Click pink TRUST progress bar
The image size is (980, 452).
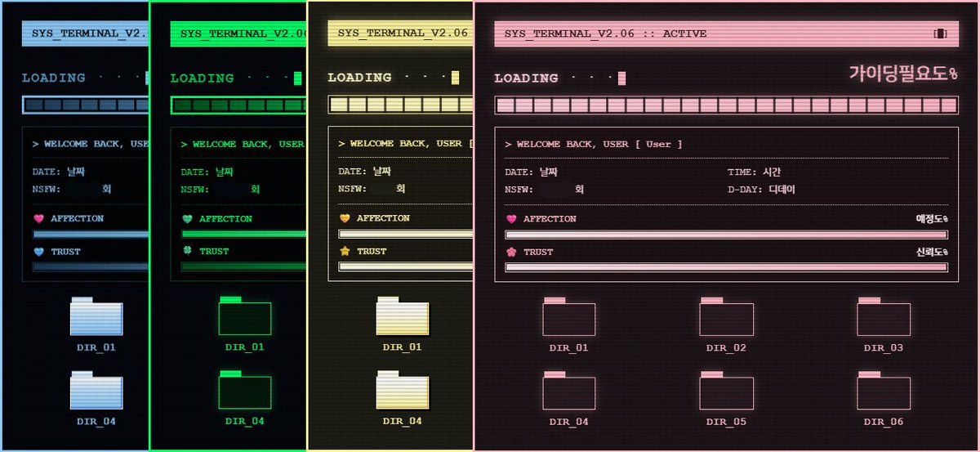click(x=726, y=267)
